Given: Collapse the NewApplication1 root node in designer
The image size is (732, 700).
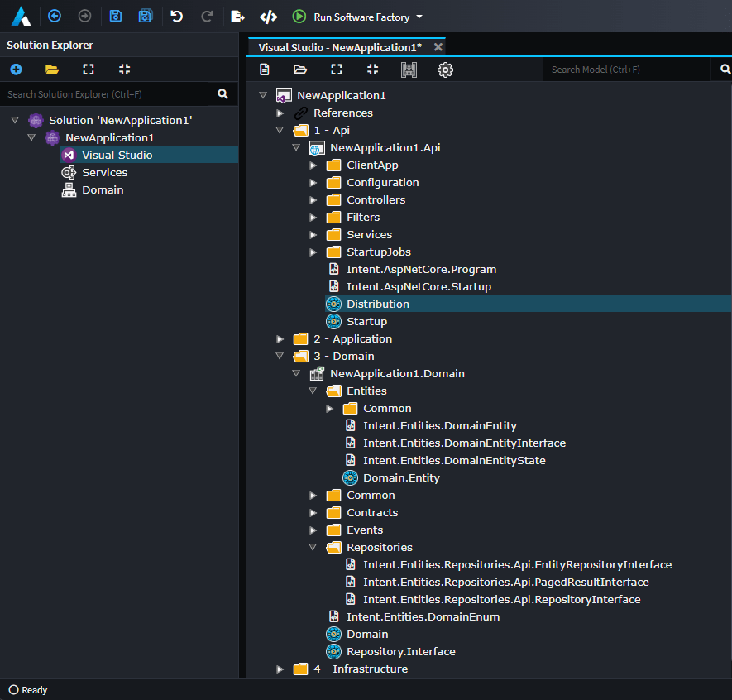Looking at the screenshot, I should point(263,95).
